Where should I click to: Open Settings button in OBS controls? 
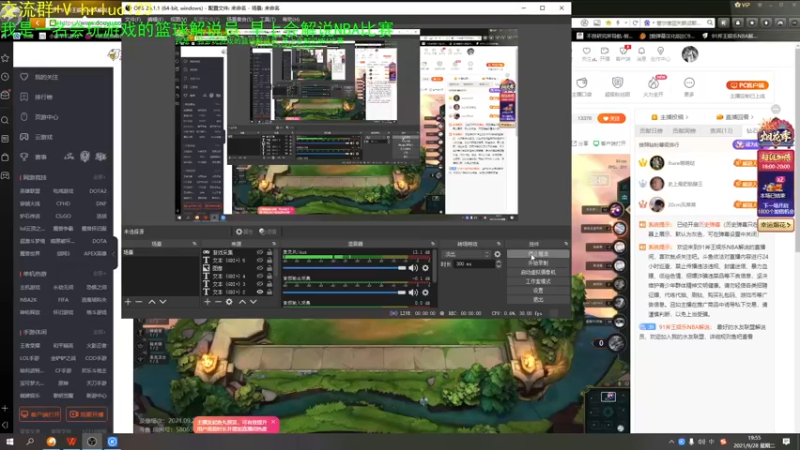coord(538,290)
